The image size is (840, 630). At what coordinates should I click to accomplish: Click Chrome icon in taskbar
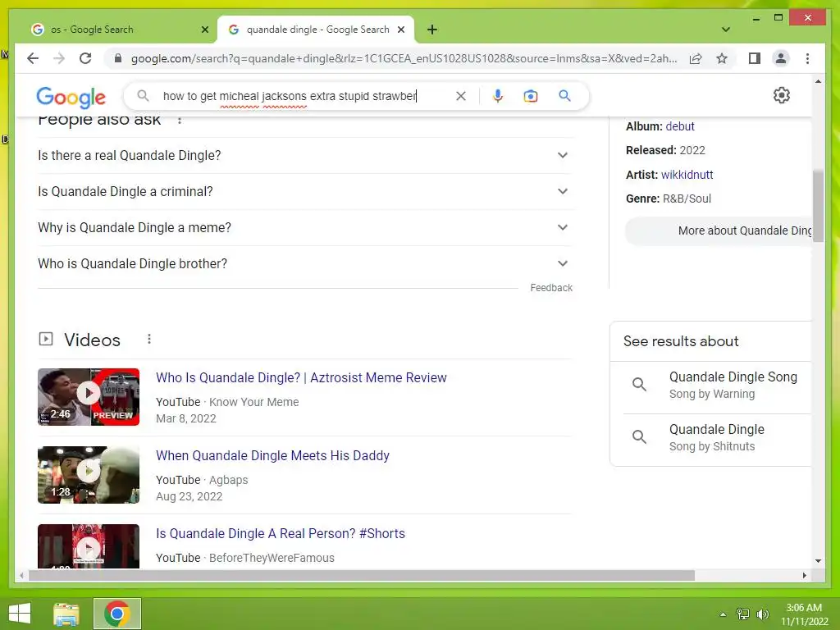pos(116,614)
